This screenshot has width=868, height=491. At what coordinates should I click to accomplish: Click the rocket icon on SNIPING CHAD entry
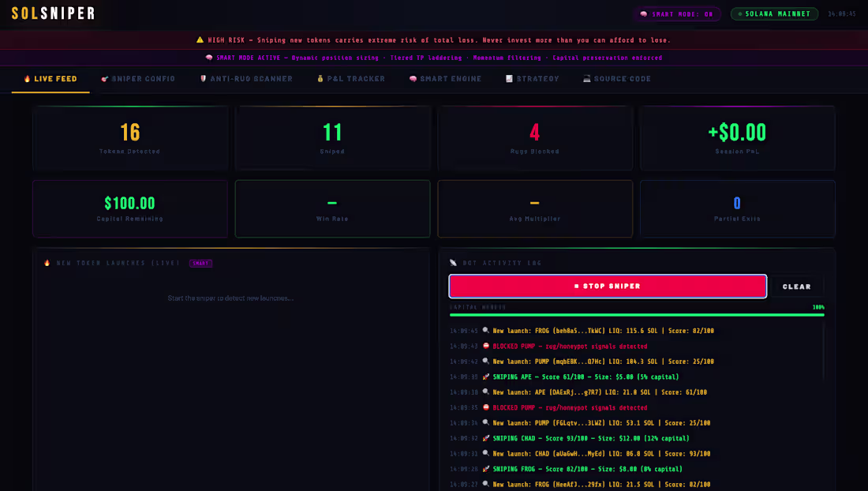point(485,438)
